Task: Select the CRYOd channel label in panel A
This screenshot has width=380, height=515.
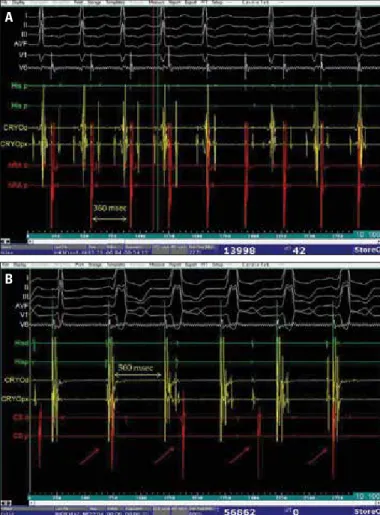Action: point(15,128)
